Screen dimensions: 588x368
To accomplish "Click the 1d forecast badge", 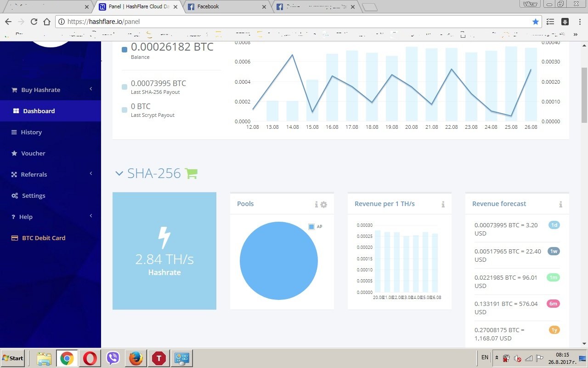I will tap(554, 225).
